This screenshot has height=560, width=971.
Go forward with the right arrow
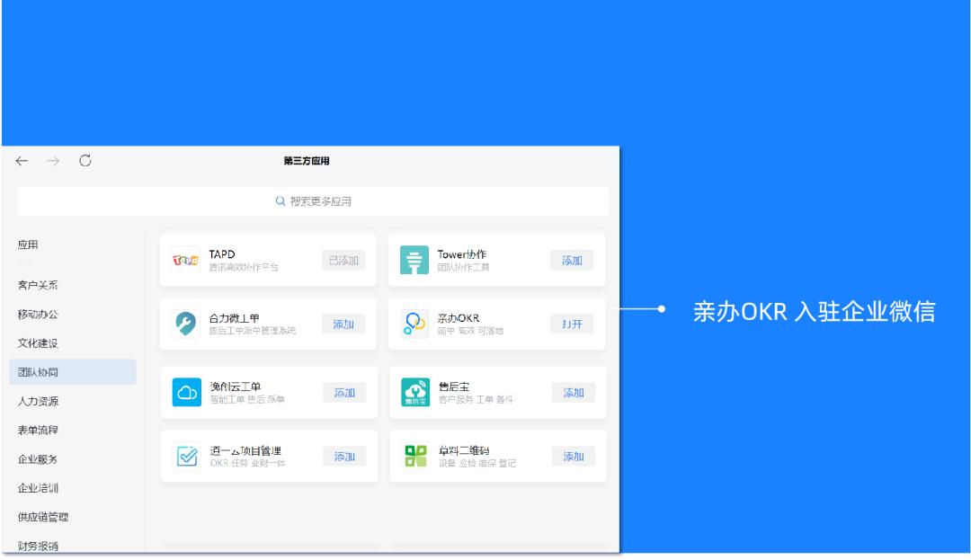53,161
